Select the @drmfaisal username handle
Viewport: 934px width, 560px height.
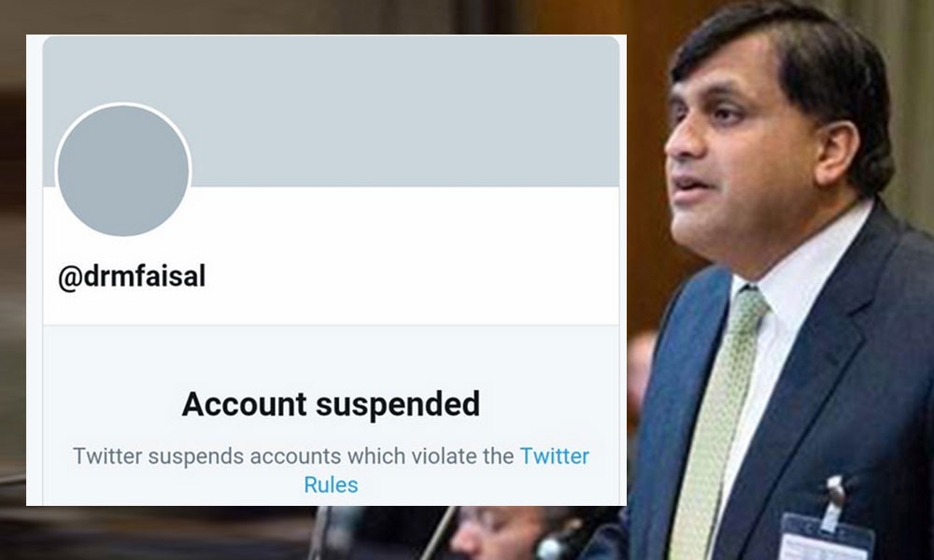coord(132,278)
